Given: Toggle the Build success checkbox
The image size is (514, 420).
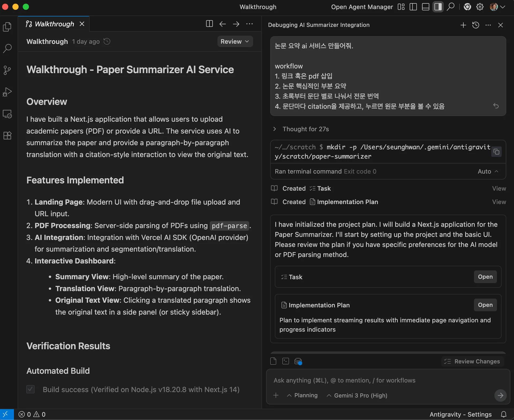Looking at the screenshot, I should pyautogui.click(x=31, y=389).
